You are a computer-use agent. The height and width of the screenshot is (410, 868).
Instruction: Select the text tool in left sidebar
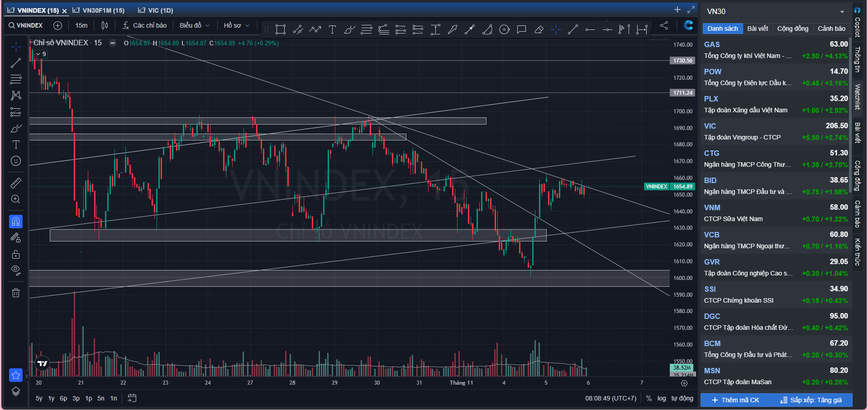[x=16, y=145]
